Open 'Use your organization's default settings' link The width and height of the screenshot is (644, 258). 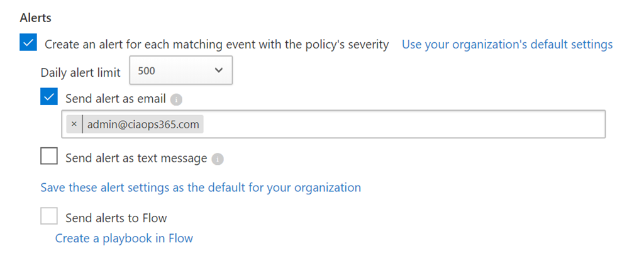pos(507,45)
